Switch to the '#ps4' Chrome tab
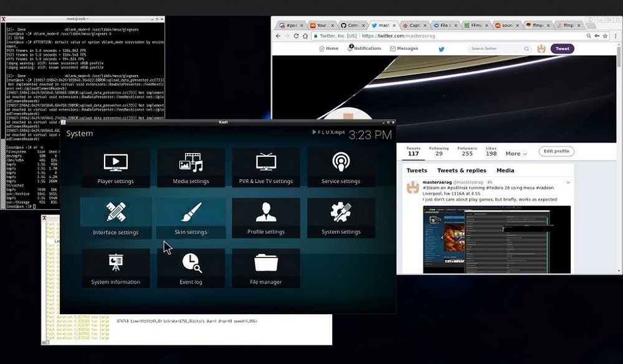The width and height of the screenshot is (623, 364). click(291, 25)
